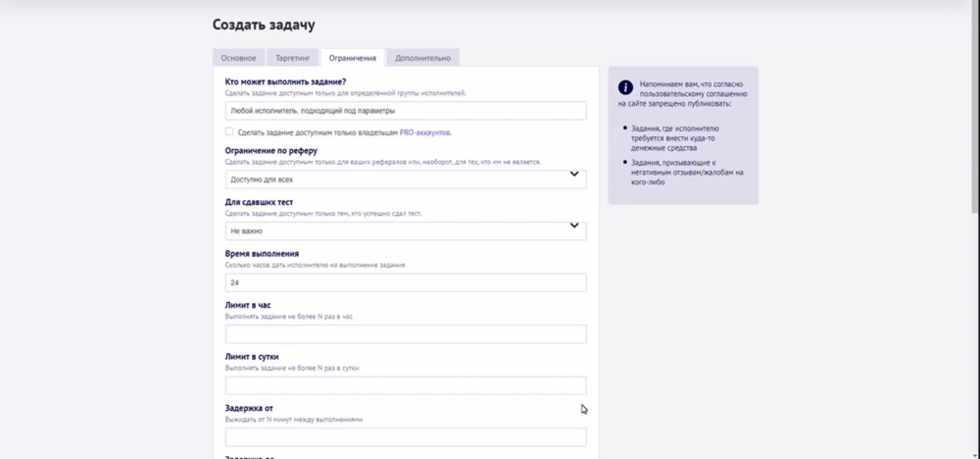Expand the Ограничение по реферу dropdown arrow

point(574,176)
